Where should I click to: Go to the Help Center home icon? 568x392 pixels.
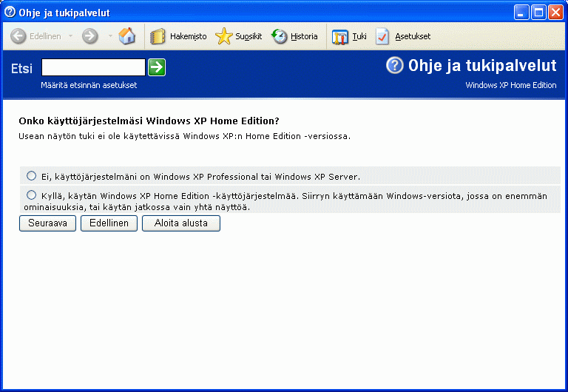coord(126,36)
